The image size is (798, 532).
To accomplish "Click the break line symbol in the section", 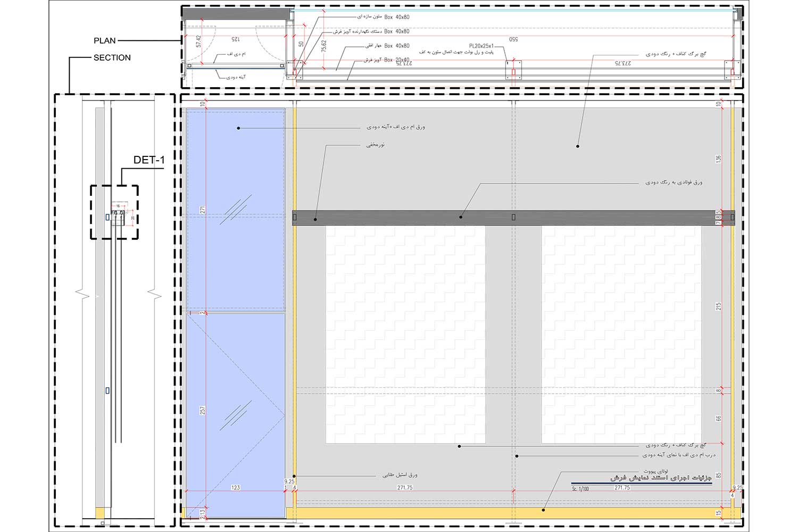I will click(83, 293).
